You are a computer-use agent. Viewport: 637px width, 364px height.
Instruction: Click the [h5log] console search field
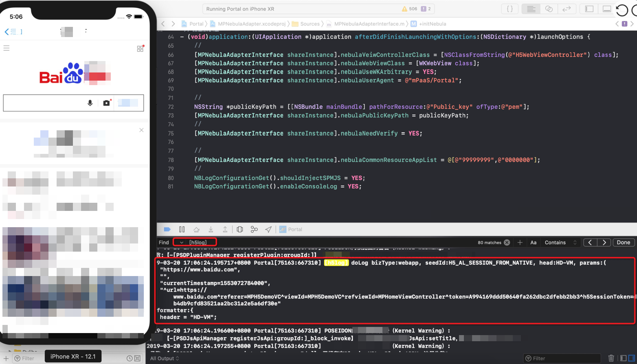tap(198, 242)
